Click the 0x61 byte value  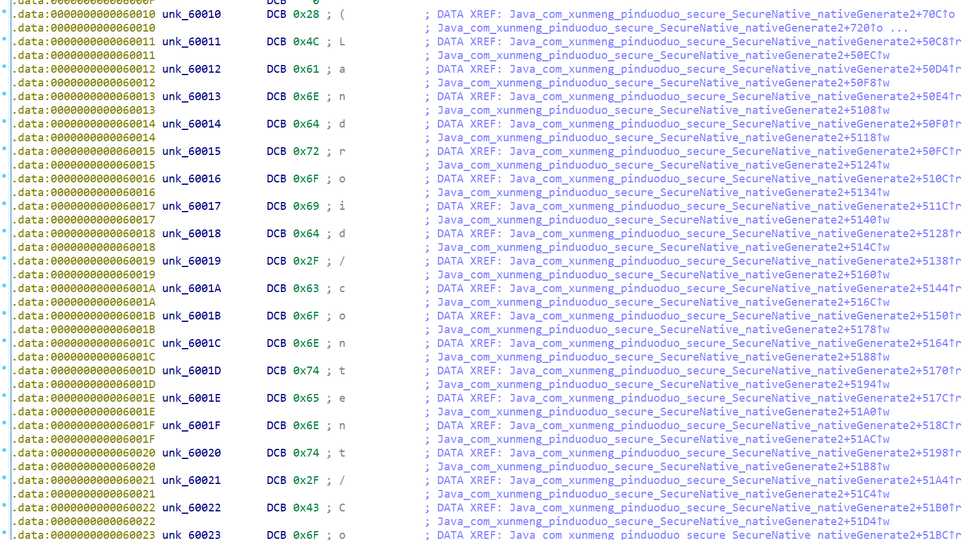[x=306, y=69]
